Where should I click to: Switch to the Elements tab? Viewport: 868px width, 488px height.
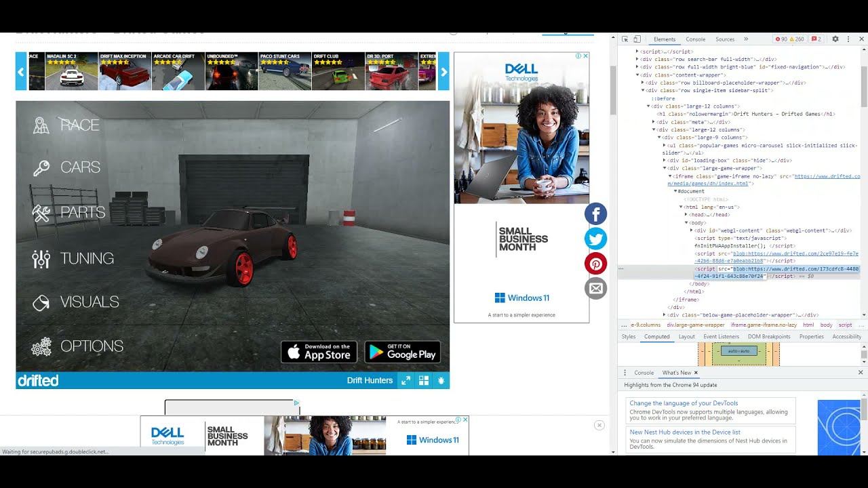(x=665, y=39)
